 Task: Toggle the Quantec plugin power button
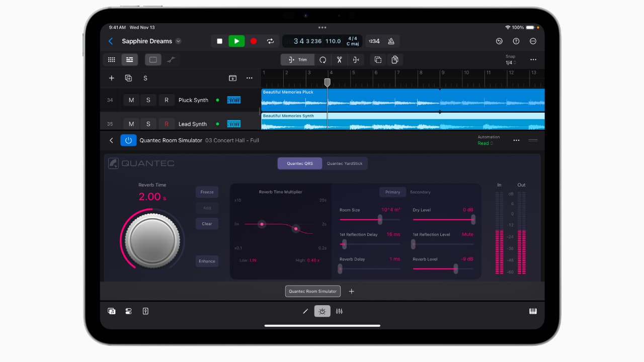tap(128, 140)
